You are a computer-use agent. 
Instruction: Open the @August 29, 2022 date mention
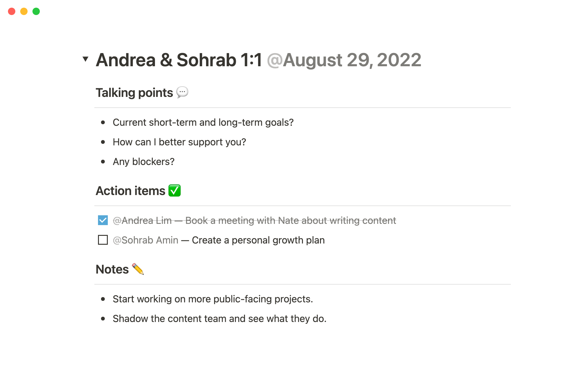click(344, 60)
